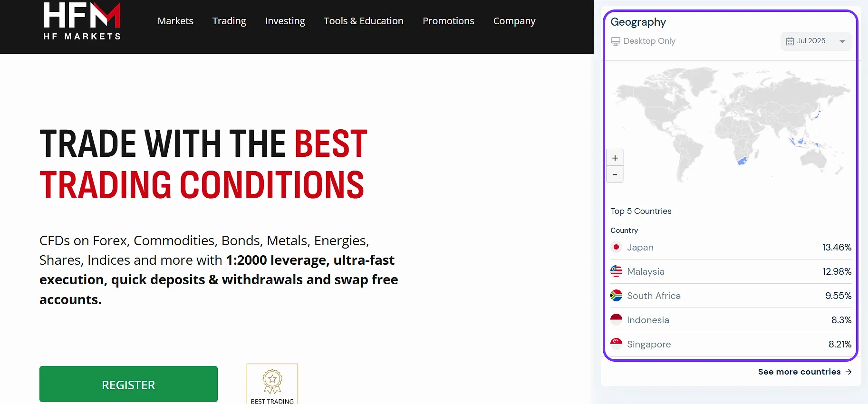Click the South Africa flag icon
This screenshot has width=868, height=404.
pyautogui.click(x=616, y=296)
